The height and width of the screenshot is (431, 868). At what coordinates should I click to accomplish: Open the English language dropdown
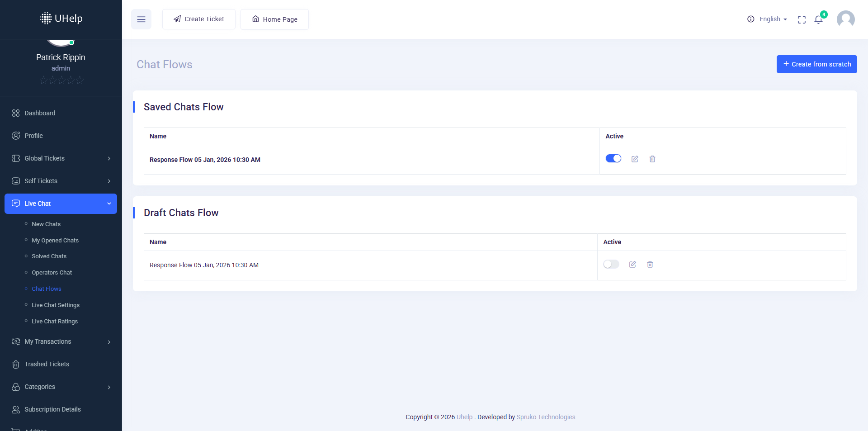pos(773,19)
